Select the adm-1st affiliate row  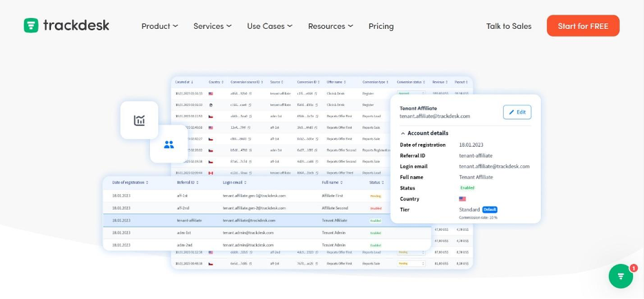267,233
